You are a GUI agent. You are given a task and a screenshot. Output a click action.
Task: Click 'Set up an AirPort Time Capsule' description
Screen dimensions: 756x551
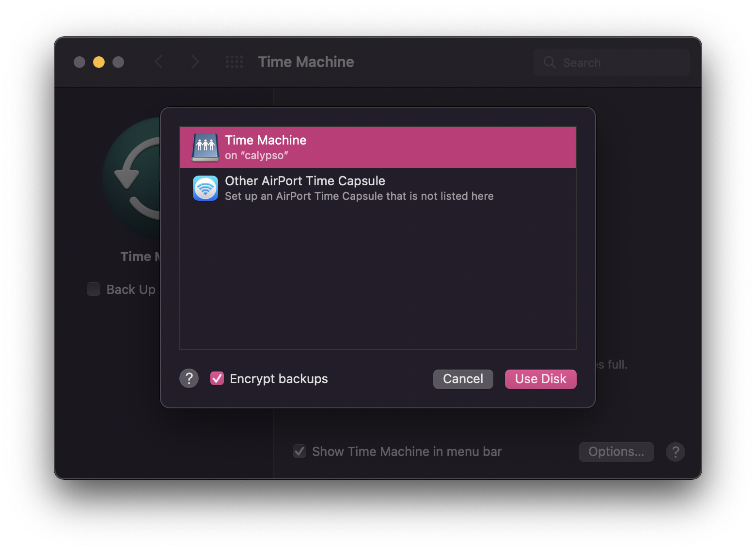click(359, 196)
